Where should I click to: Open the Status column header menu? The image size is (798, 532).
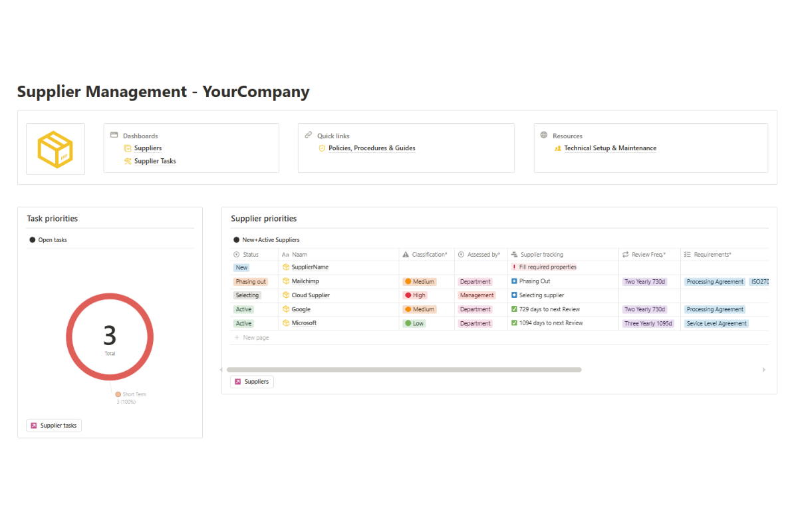click(254, 255)
